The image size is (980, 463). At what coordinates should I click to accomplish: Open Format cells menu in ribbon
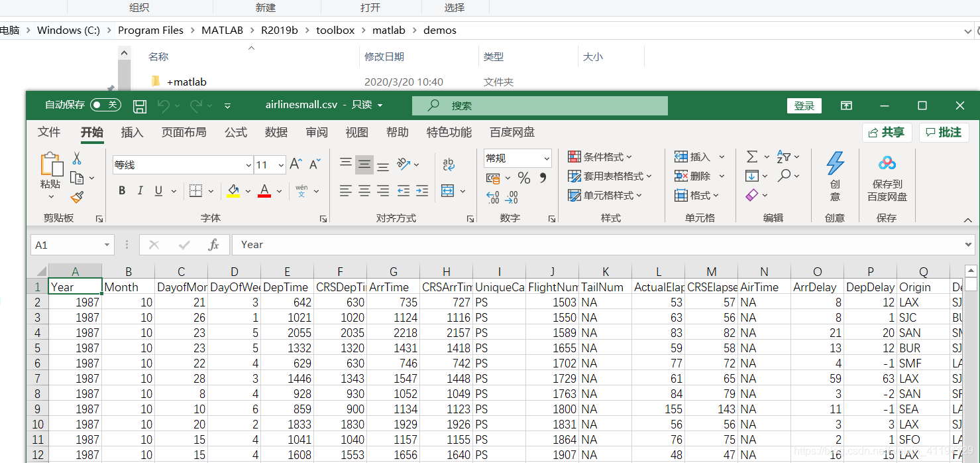697,195
